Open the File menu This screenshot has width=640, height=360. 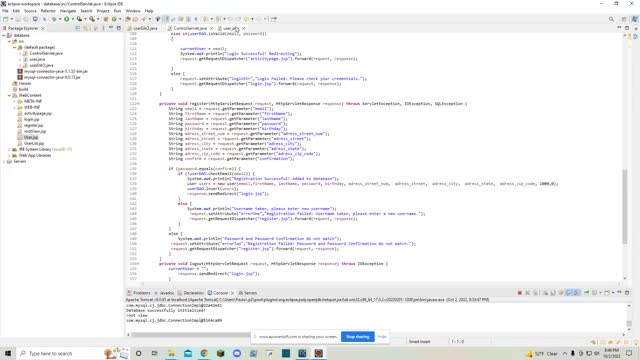(5, 11)
